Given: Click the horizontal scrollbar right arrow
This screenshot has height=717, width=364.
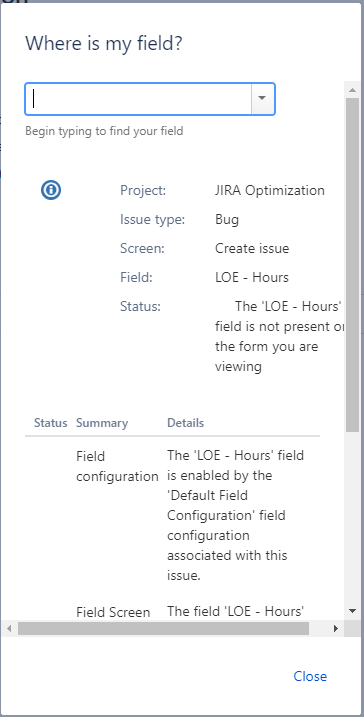Looking at the screenshot, I should click(336, 628).
